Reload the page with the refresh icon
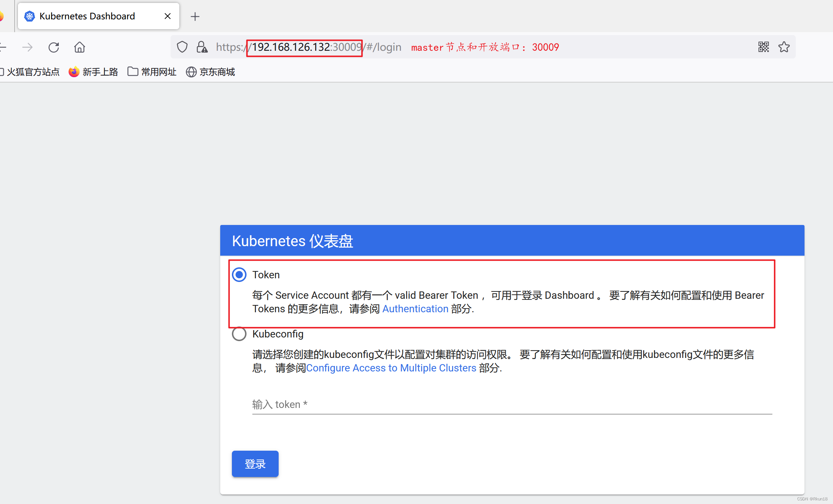Screen dimensions: 833x504 click(54, 47)
